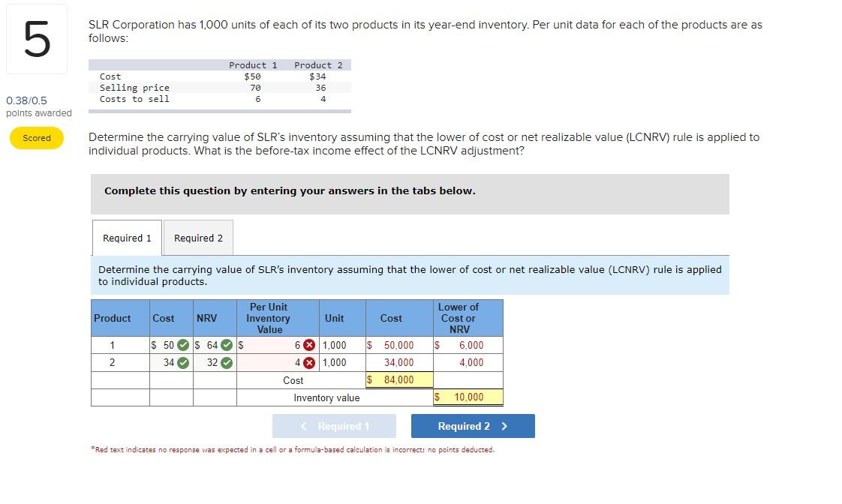Click the Product 2 heading in the data table
The height and width of the screenshot is (504, 842).
pos(318,65)
